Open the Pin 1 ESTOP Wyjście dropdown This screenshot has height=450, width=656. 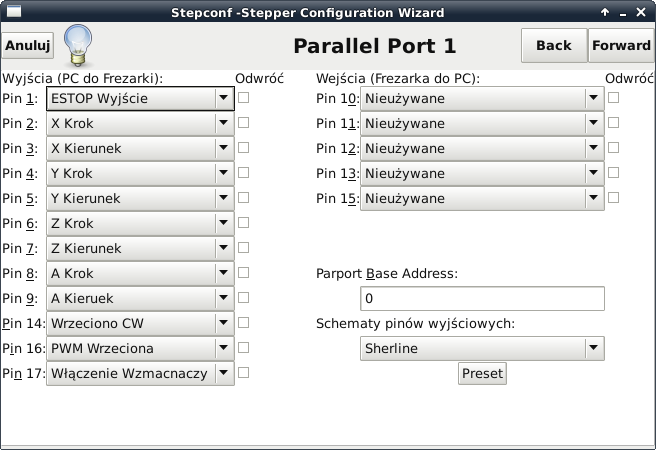click(x=140, y=99)
